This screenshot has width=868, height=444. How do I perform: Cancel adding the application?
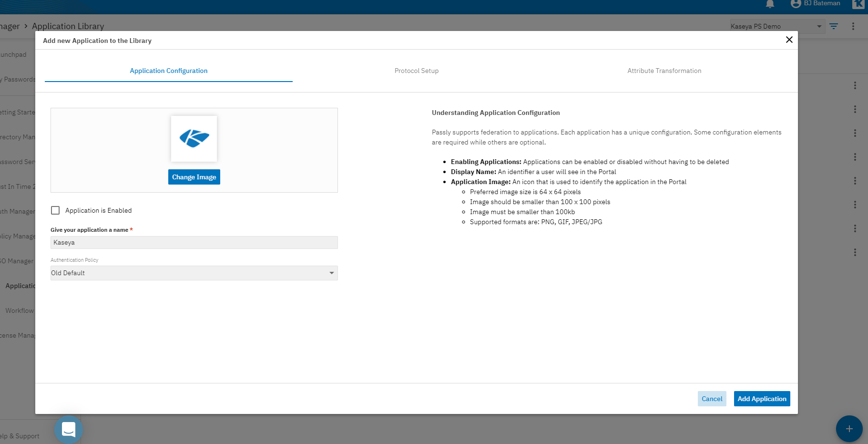point(712,399)
